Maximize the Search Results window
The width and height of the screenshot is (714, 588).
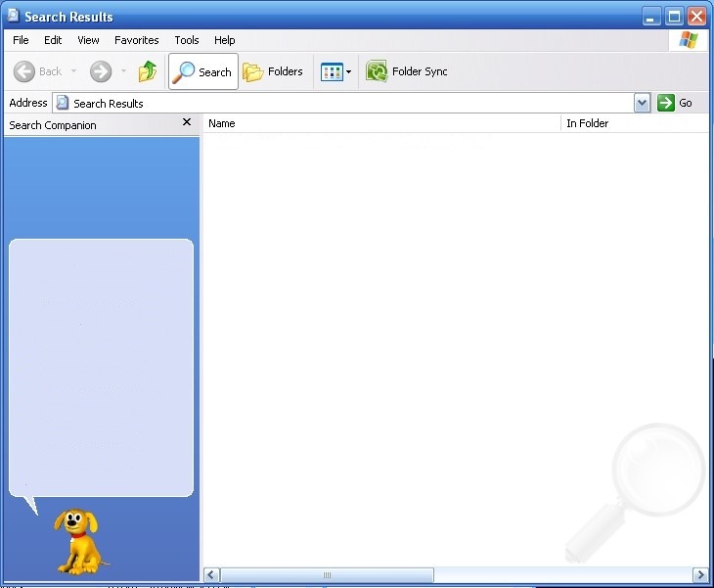pos(674,17)
